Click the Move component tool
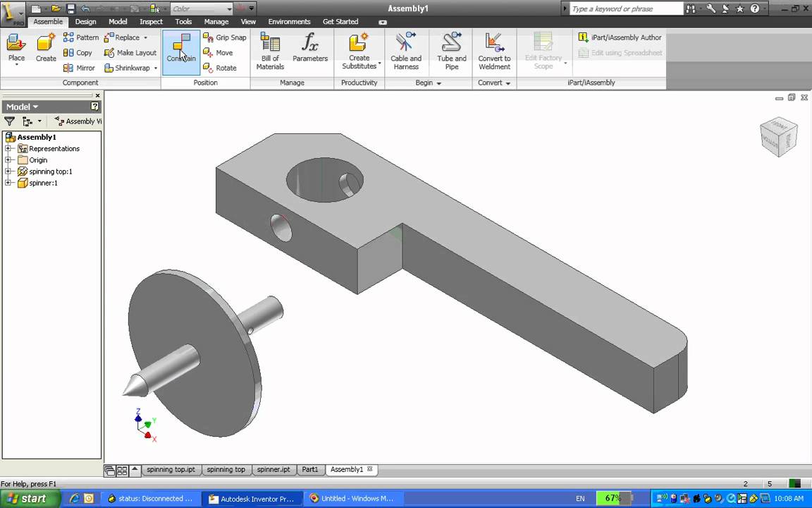812x508 pixels. point(218,52)
